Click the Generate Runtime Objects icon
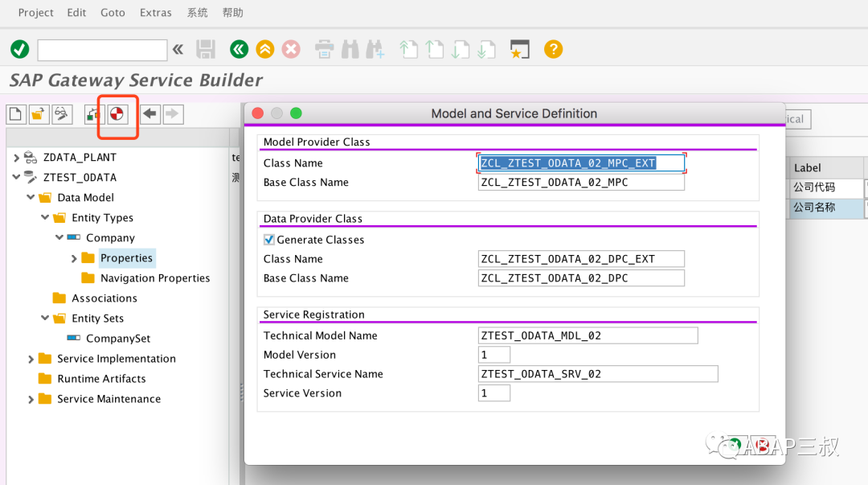The image size is (868, 485). tap(117, 114)
